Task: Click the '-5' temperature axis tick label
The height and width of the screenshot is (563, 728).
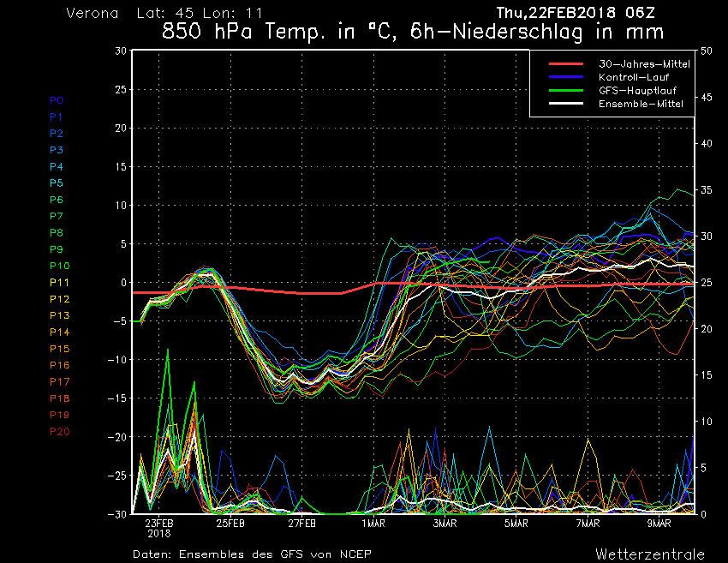Action: click(x=118, y=321)
